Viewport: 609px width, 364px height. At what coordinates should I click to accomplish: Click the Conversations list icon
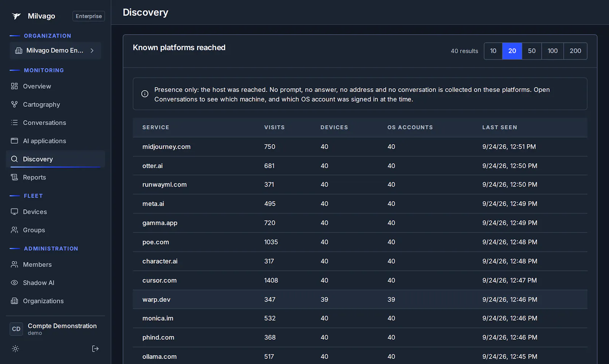click(x=14, y=122)
